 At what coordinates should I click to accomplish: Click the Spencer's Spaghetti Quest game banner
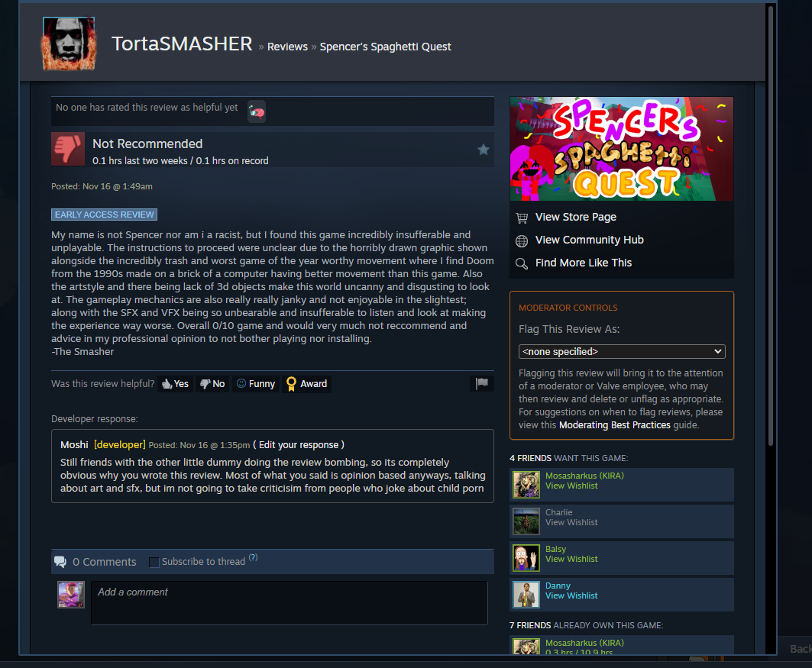[622, 149]
